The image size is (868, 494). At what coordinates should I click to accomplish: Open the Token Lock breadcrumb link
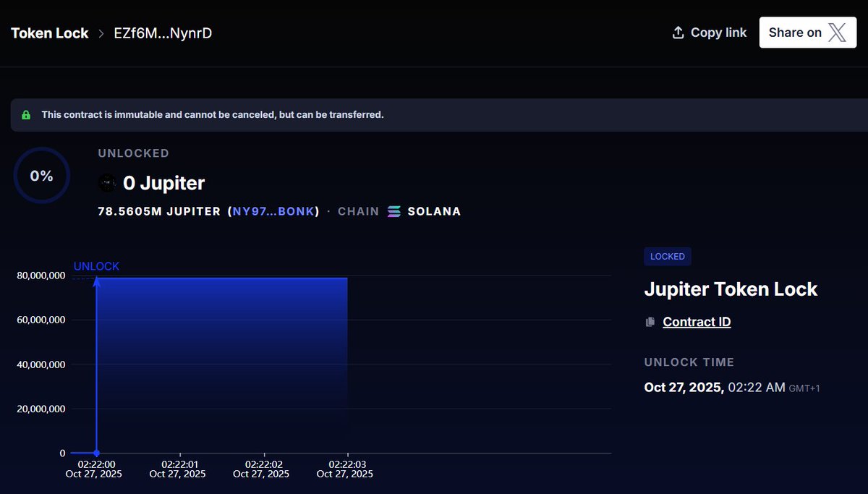[x=50, y=33]
